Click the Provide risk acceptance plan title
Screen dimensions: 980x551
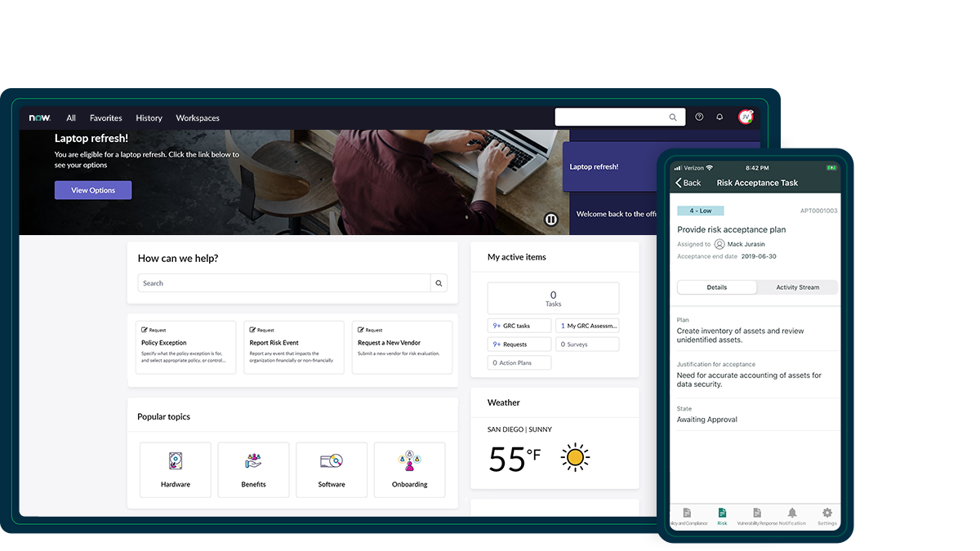coord(732,229)
